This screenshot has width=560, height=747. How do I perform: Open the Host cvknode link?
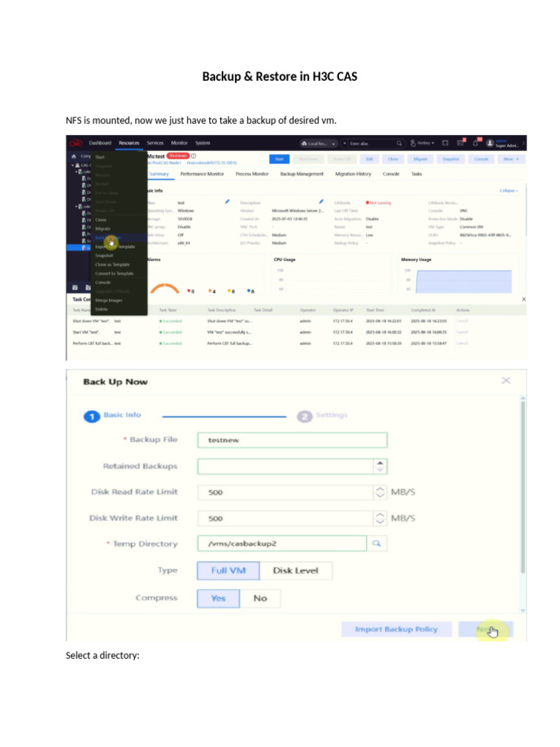[x=211, y=163]
